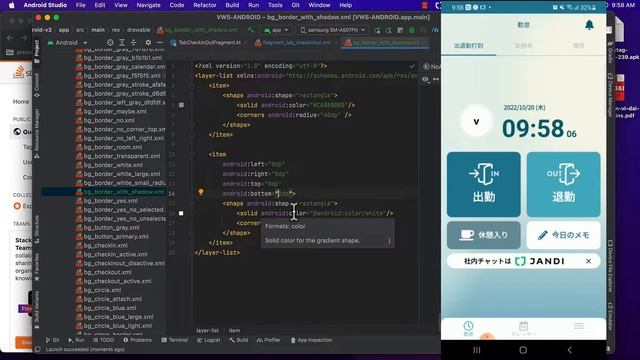Toggle the Favorites side panel
Image resolution: width=640 pixels, height=360 pixels.
click(x=37, y=267)
